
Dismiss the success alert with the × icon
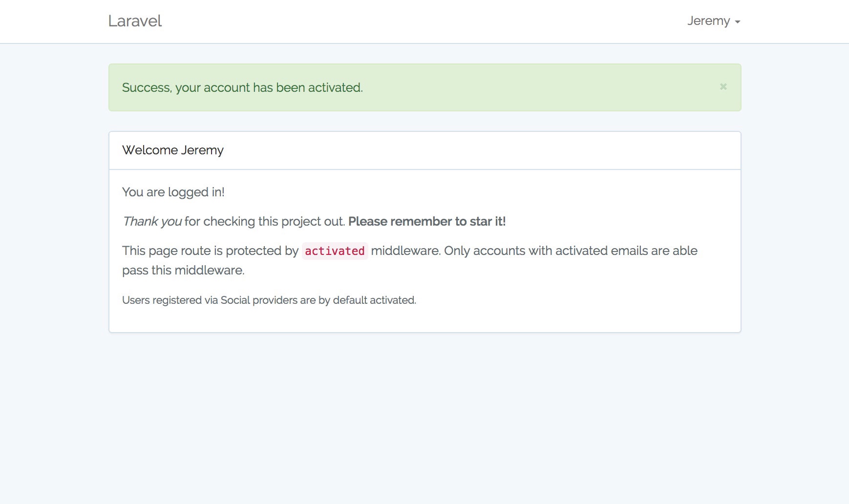[723, 86]
